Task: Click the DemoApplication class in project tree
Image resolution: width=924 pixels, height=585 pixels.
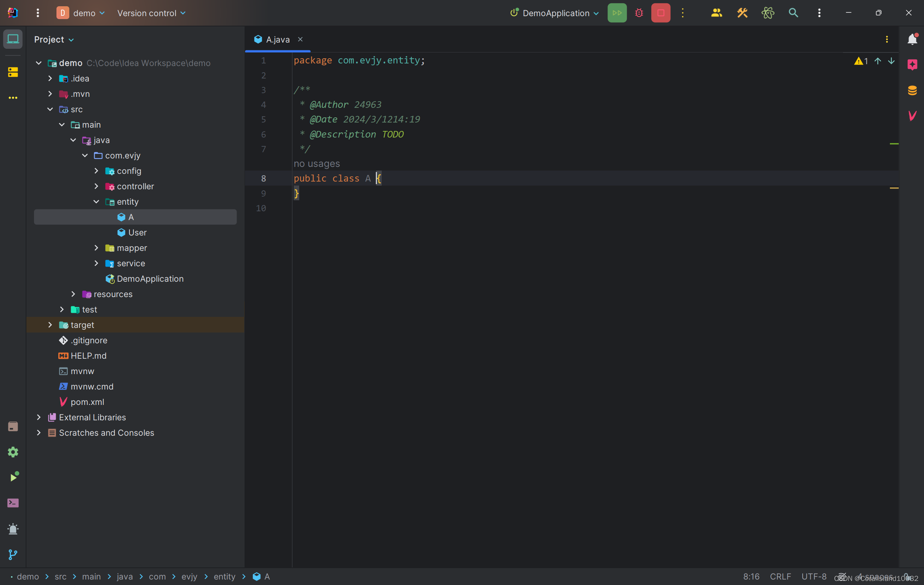Action: tap(150, 278)
